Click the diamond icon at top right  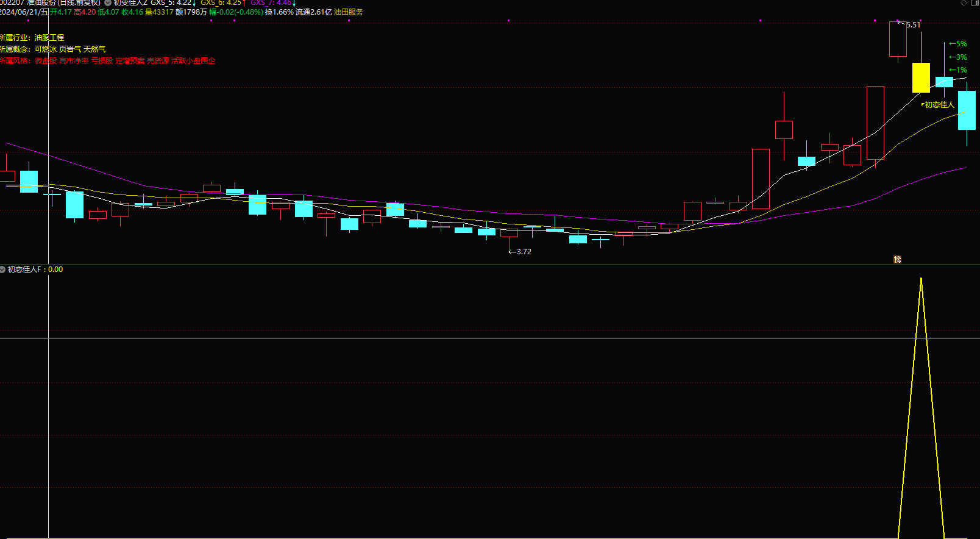click(964, 3)
